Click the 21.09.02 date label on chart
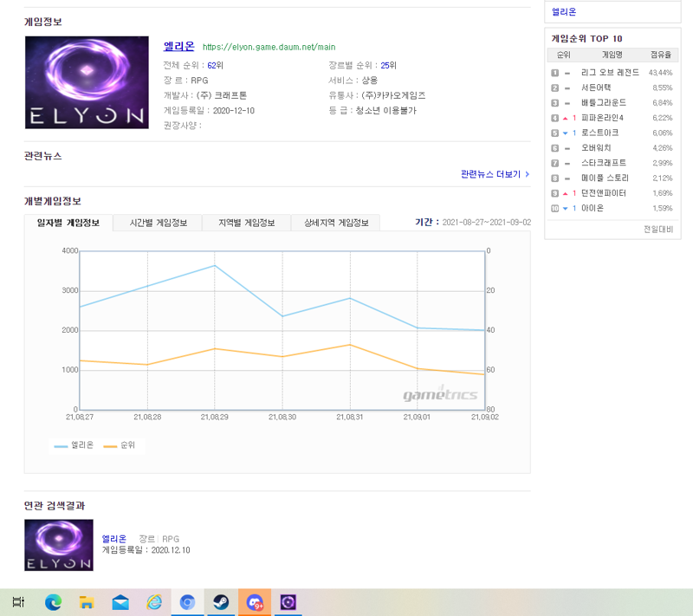 click(x=485, y=417)
